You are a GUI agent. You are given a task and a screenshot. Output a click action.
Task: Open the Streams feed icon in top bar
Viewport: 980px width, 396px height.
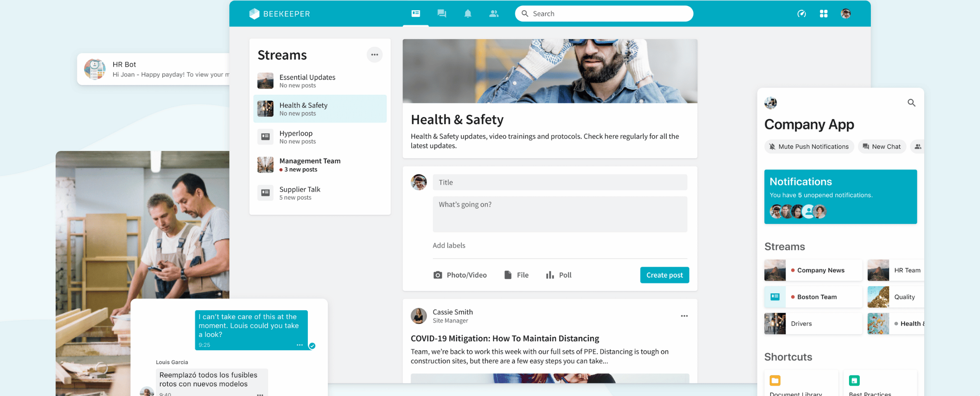click(x=416, y=13)
